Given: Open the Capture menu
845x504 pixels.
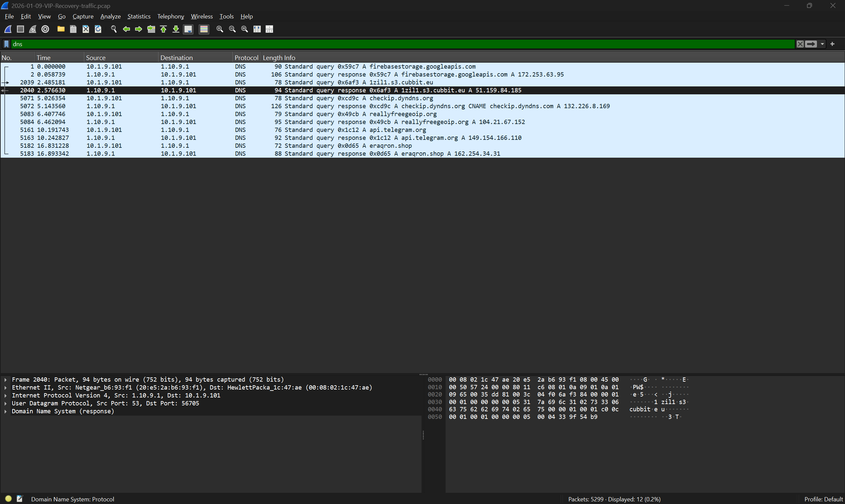Looking at the screenshot, I should (x=83, y=16).
